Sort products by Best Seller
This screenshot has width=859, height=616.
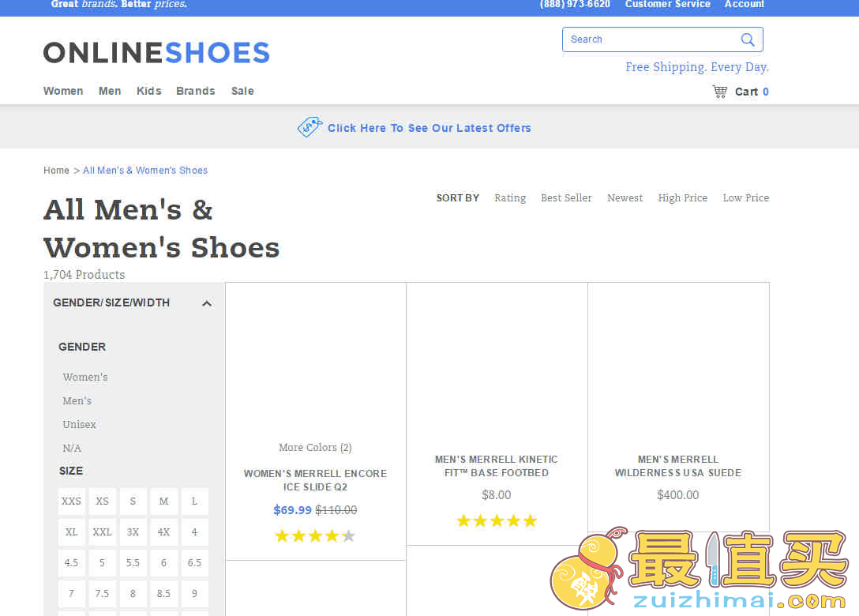click(x=566, y=198)
